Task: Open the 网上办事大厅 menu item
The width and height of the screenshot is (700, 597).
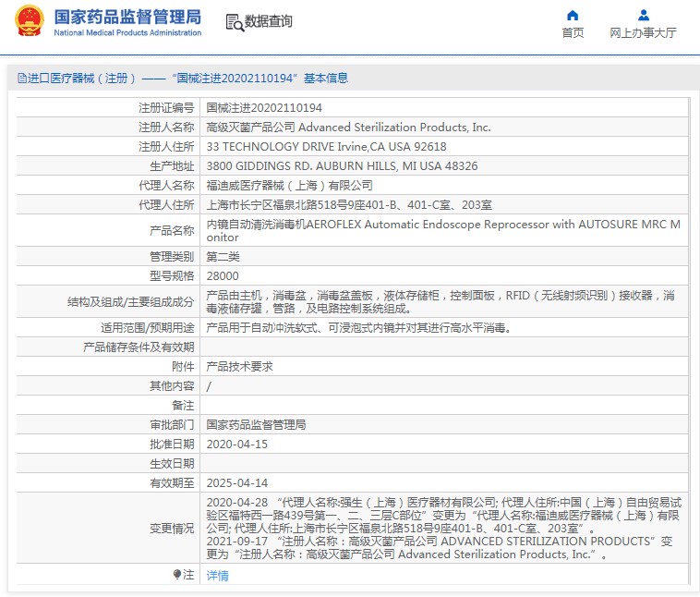Action: (643, 33)
